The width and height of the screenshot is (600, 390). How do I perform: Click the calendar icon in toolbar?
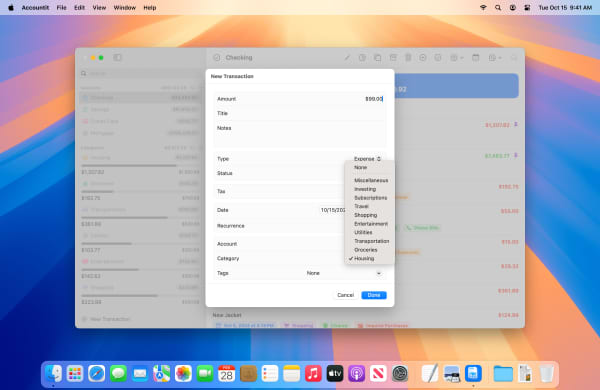[476, 58]
